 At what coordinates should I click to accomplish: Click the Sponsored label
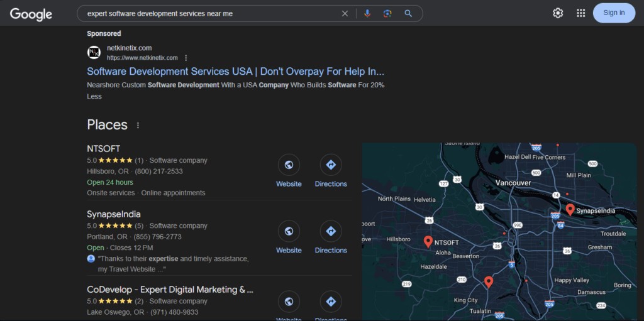[x=104, y=34]
